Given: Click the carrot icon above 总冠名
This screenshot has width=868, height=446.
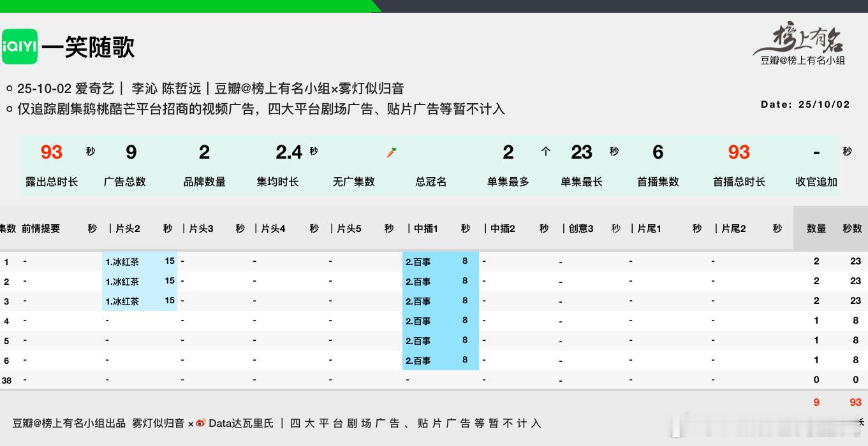Looking at the screenshot, I should tap(392, 152).
